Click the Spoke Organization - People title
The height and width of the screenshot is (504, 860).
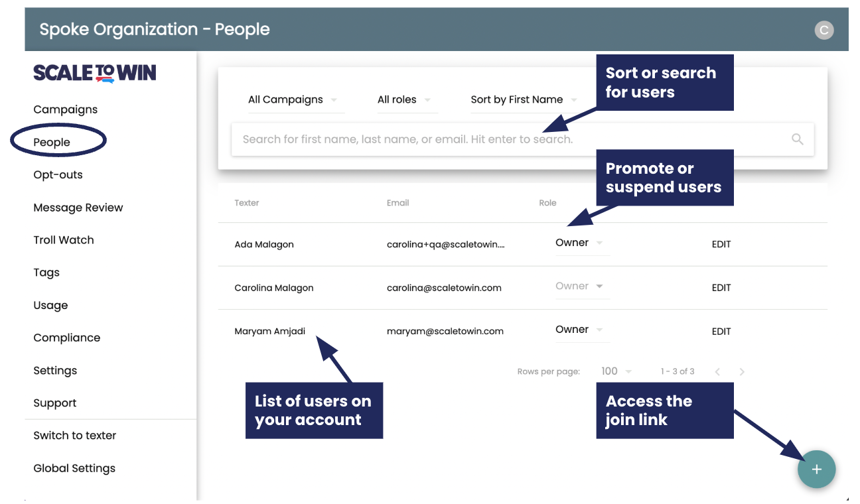[x=155, y=29]
